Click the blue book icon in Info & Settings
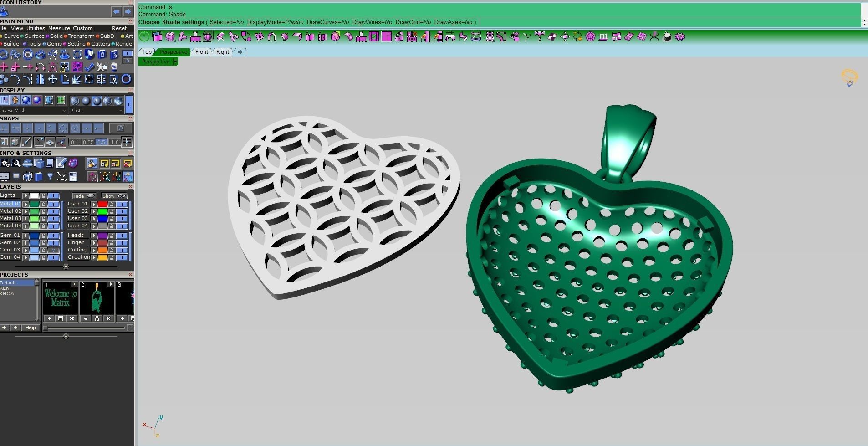Image resolution: width=868 pixels, height=446 pixels. click(x=39, y=176)
